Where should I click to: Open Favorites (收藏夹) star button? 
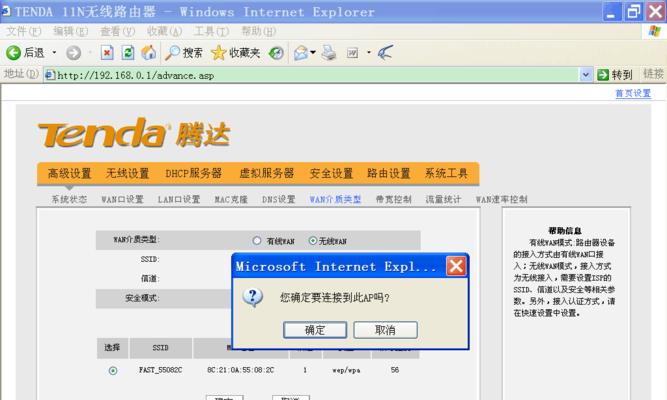[235, 53]
